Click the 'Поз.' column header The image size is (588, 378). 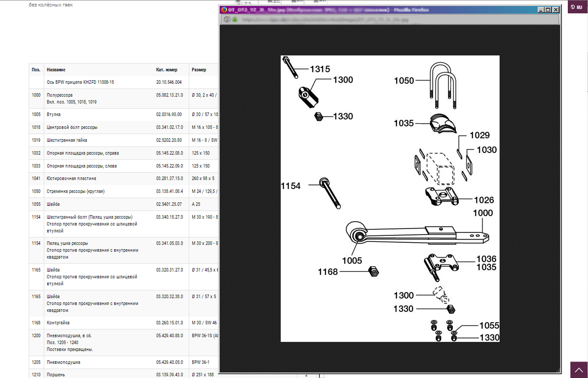point(36,70)
